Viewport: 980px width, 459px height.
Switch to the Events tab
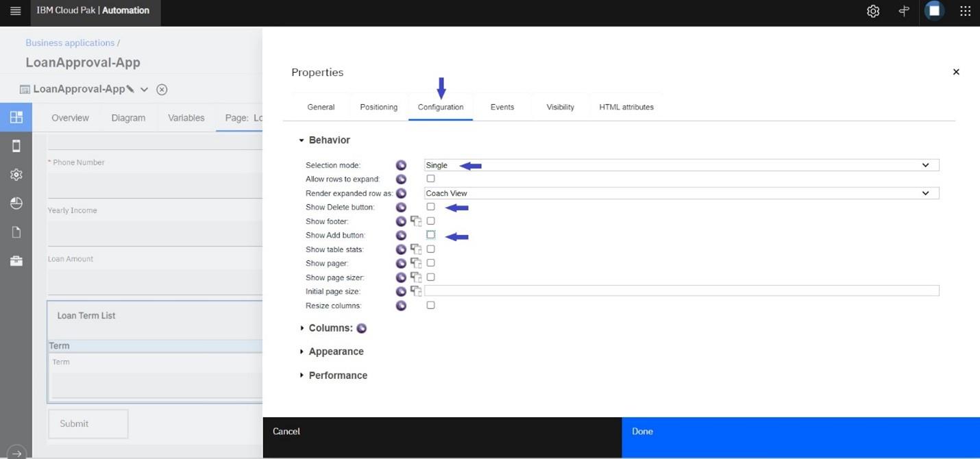(x=502, y=107)
